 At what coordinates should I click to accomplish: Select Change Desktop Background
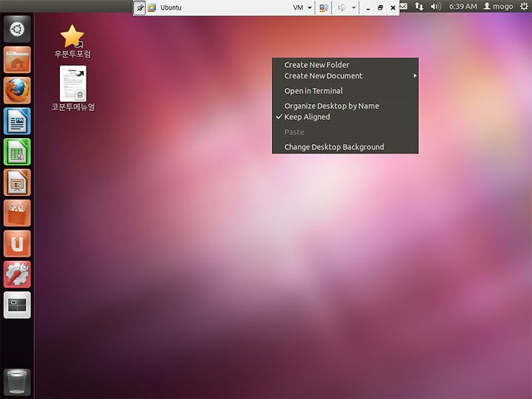345,147
